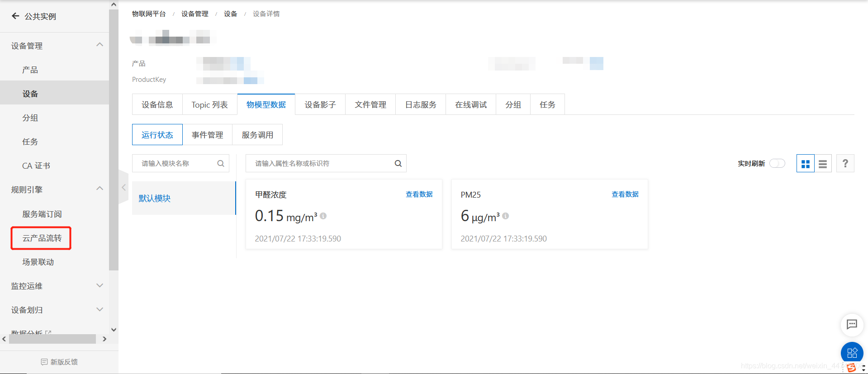Toggle the 实时刷新 switch
The image size is (868, 374).
click(x=777, y=163)
